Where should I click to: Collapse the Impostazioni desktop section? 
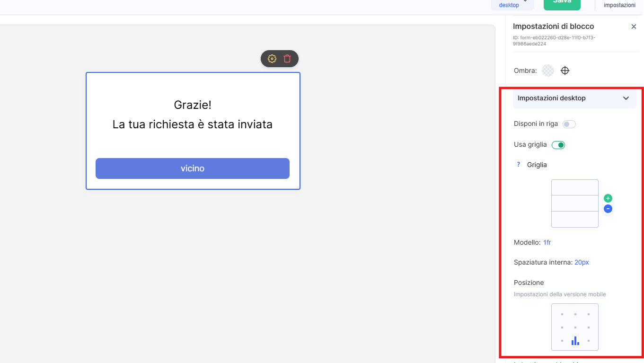tap(626, 98)
